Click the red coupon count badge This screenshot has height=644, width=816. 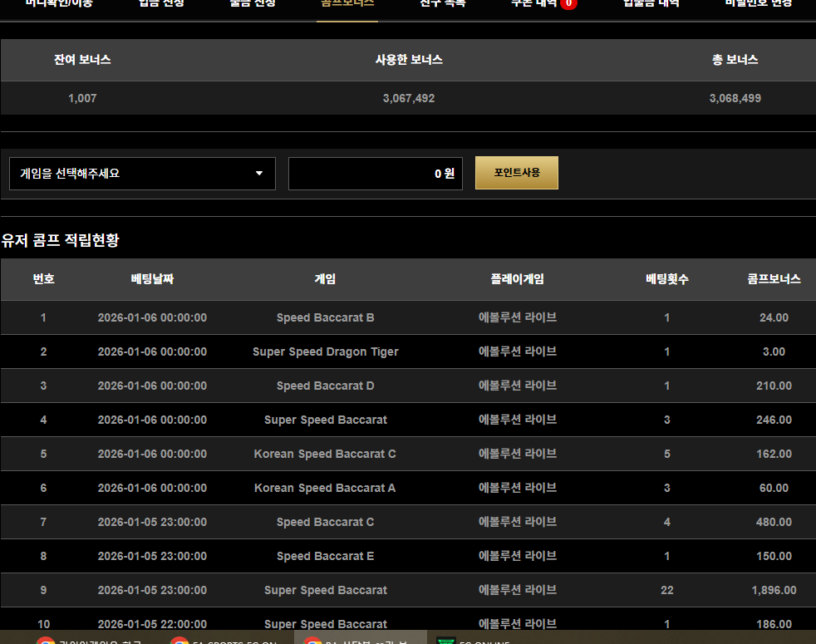pos(568,4)
